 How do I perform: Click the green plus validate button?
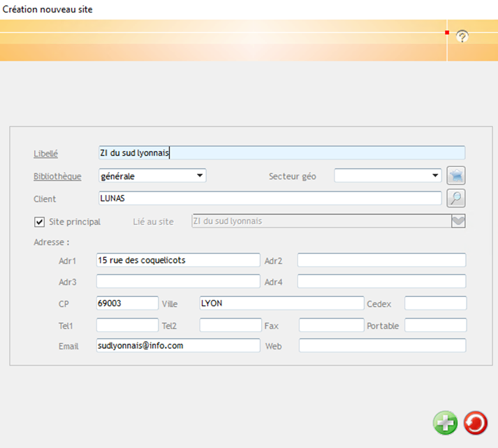(445, 423)
